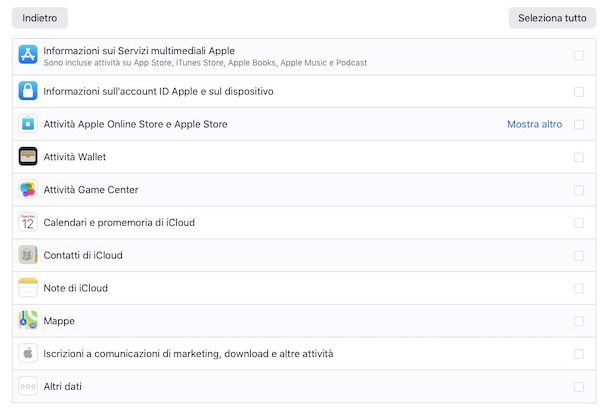Check the Altri dati checkbox

[x=579, y=387]
